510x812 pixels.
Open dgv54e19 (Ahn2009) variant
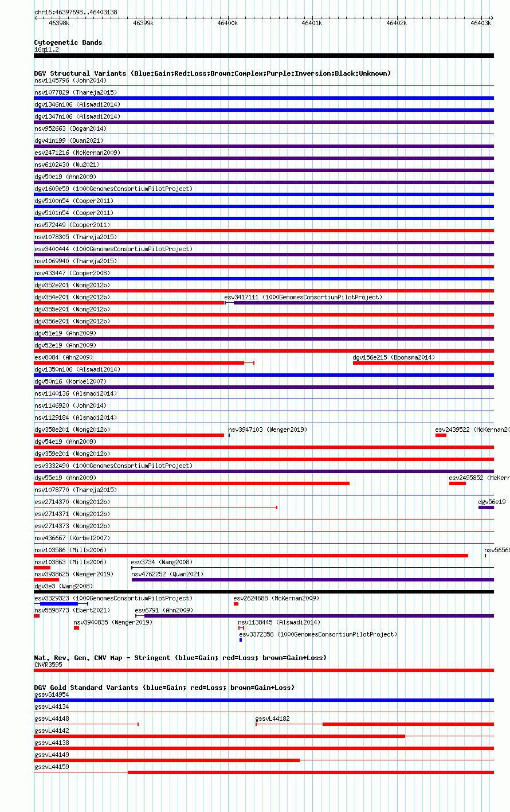[x=65, y=442]
